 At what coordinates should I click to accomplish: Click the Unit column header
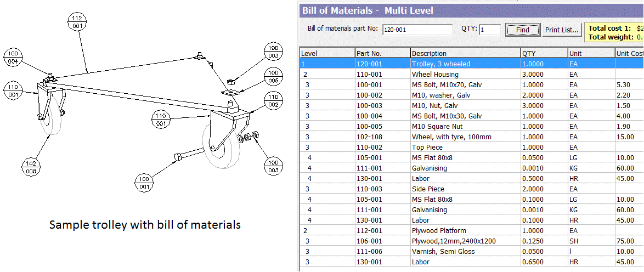(591, 53)
